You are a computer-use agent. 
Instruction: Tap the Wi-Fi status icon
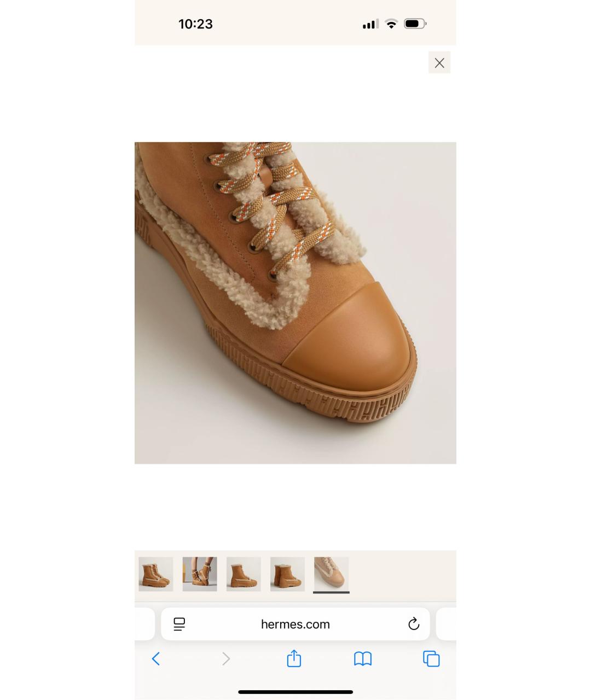coord(391,24)
